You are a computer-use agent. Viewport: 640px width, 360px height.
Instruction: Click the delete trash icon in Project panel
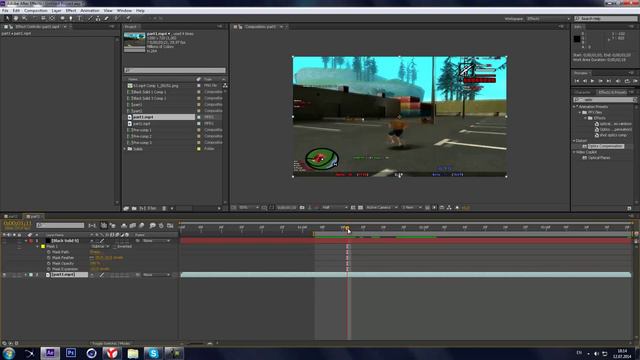tap(164, 208)
